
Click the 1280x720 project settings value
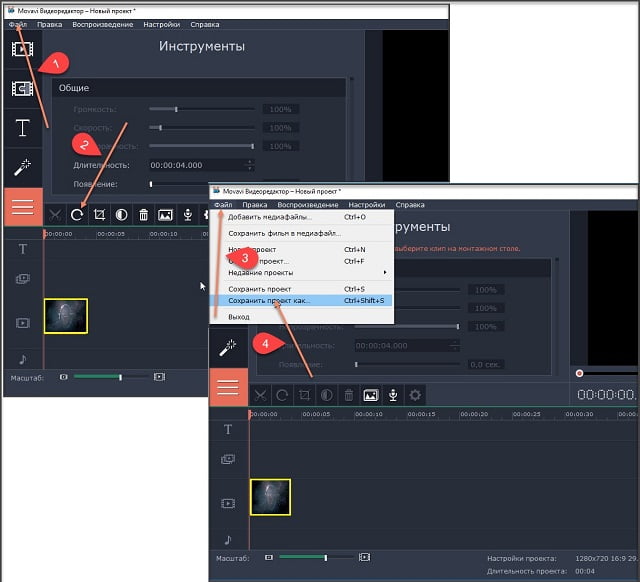click(607, 558)
